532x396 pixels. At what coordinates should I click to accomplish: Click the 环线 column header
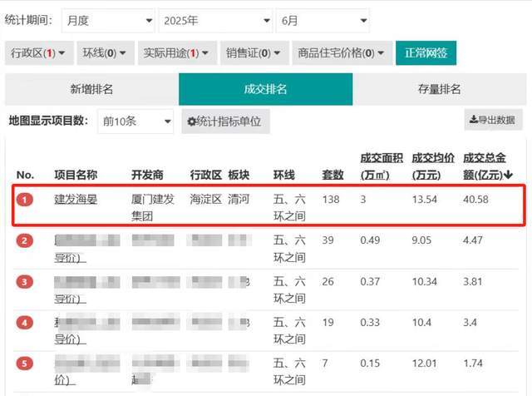284,175
